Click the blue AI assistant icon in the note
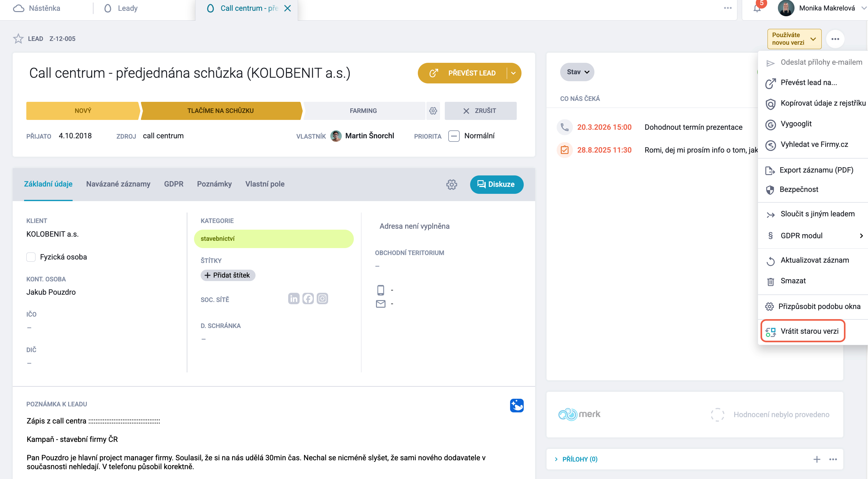Viewport: 868px width, 479px height. pos(516,405)
